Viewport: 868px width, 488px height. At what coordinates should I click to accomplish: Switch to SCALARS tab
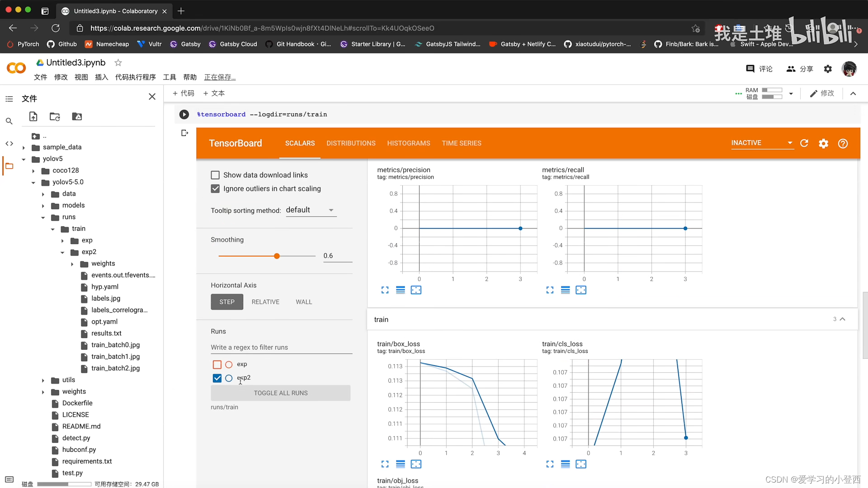pos(300,143)
